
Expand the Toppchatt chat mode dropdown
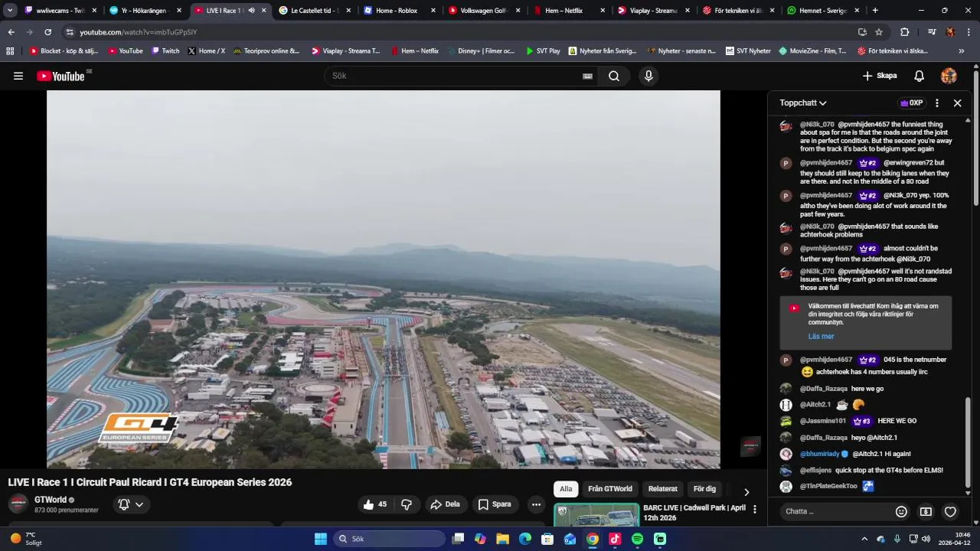point(803,103)
